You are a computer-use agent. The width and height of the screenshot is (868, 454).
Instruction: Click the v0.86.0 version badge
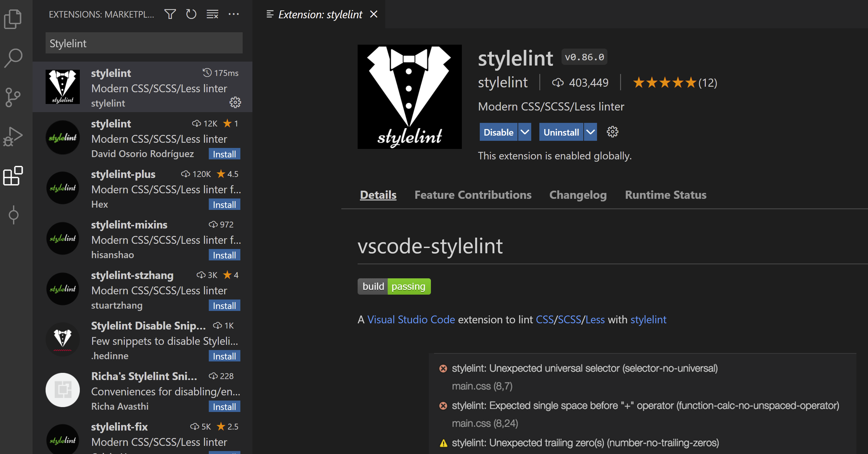pyautogui.click(x=584, y=57)
